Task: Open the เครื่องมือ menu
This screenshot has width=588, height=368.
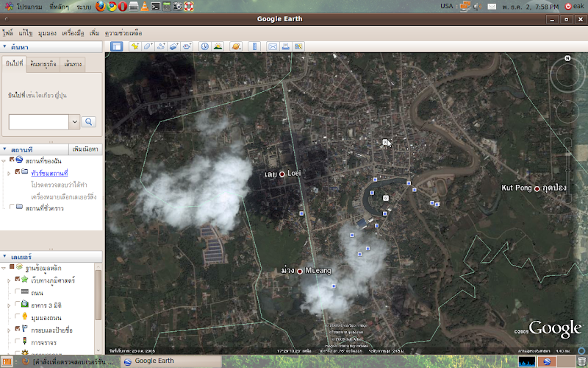Action: tap(73, 33)
